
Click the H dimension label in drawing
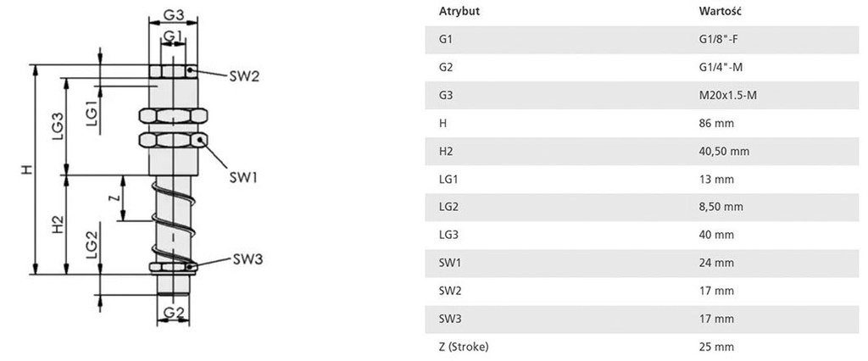(x=27, y=170)
